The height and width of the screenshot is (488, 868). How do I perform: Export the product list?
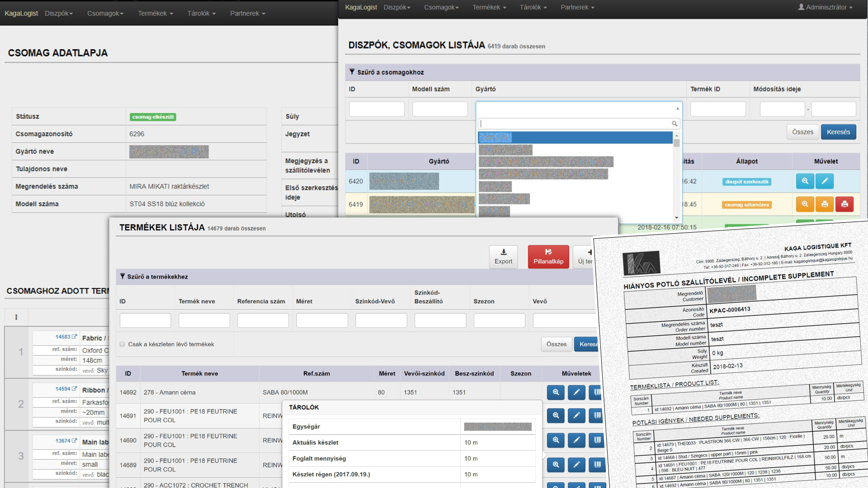(x=503, y=257)
